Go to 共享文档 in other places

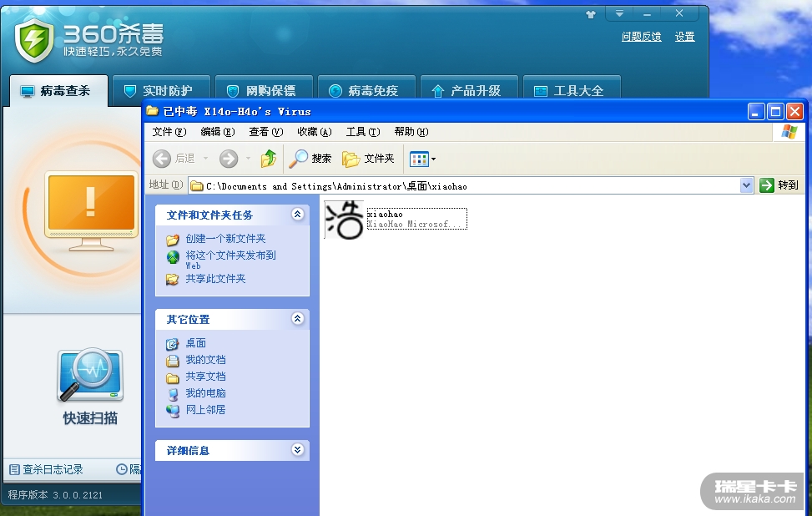(205, 376)
